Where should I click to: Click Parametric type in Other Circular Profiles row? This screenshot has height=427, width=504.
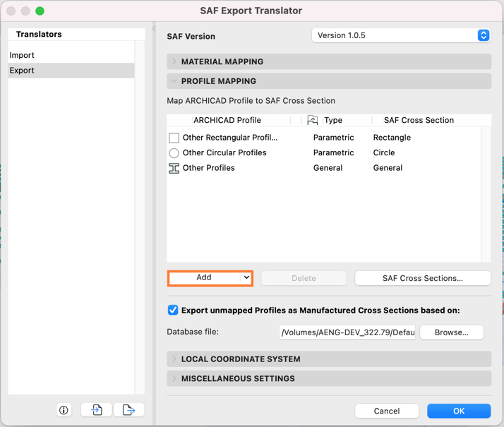click(x=333, y=153)
